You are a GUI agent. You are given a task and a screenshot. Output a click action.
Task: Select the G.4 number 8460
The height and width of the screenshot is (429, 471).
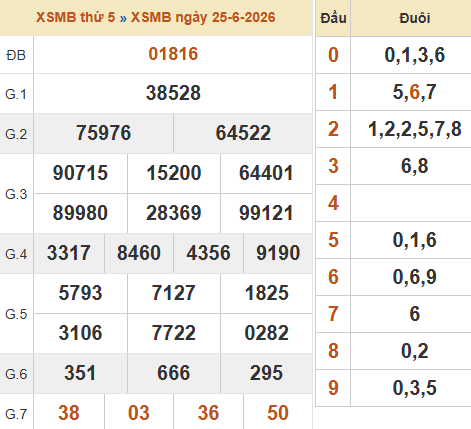click(x=139, y=253)
